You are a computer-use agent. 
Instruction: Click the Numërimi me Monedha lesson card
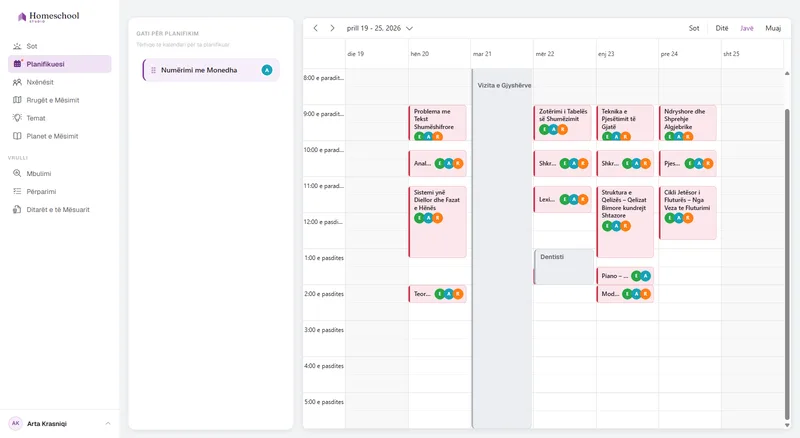pyautogui.click(x=211, y=70)
